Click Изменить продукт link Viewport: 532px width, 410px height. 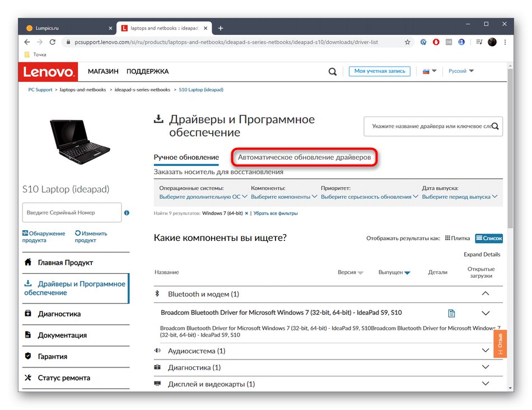point(91,237)
